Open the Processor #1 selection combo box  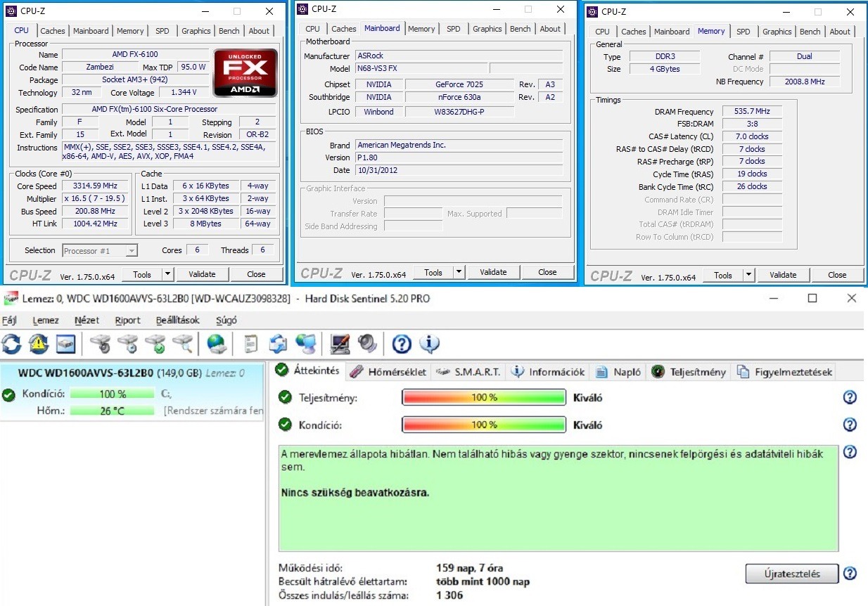point(100,250)
